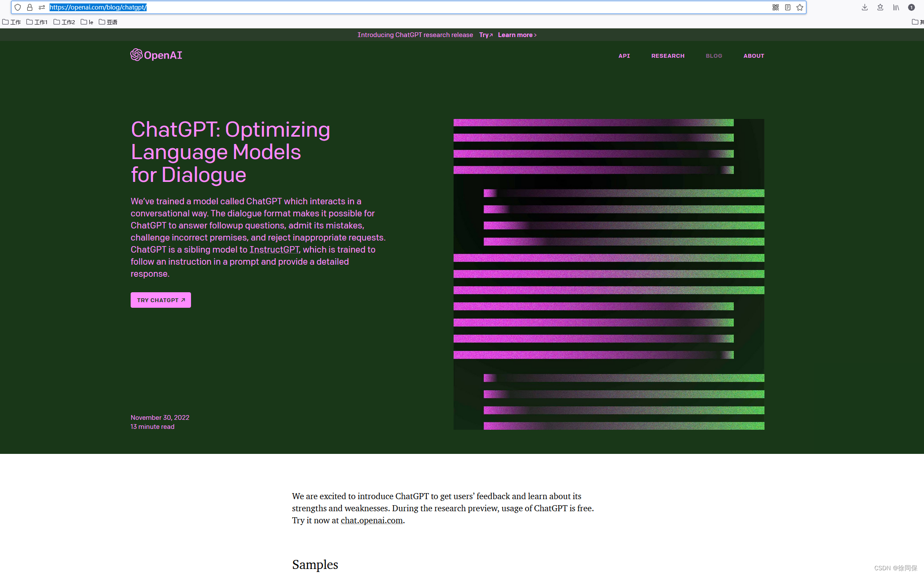Go to the RESEARCH navigation item

(x=667, y=56)
